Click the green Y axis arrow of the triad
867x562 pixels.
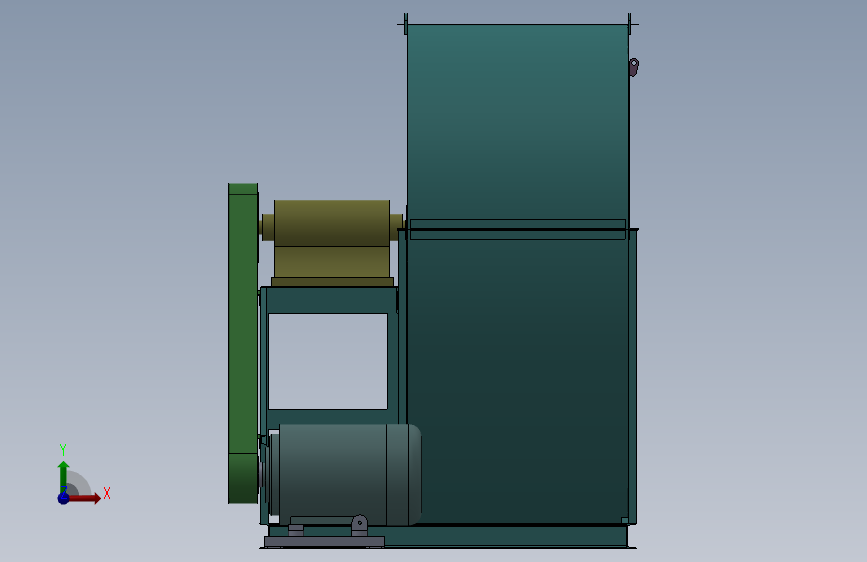click(x=63, y=476)
